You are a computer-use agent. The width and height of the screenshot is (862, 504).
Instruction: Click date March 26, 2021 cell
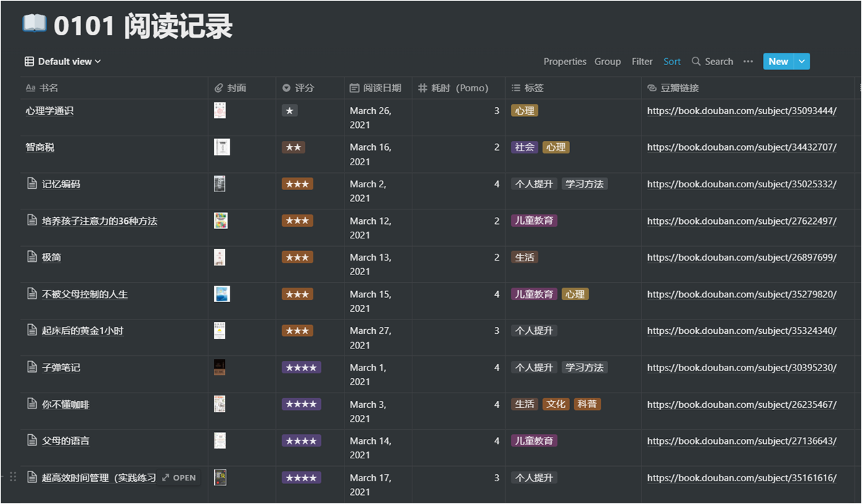(x=378, y=118)
